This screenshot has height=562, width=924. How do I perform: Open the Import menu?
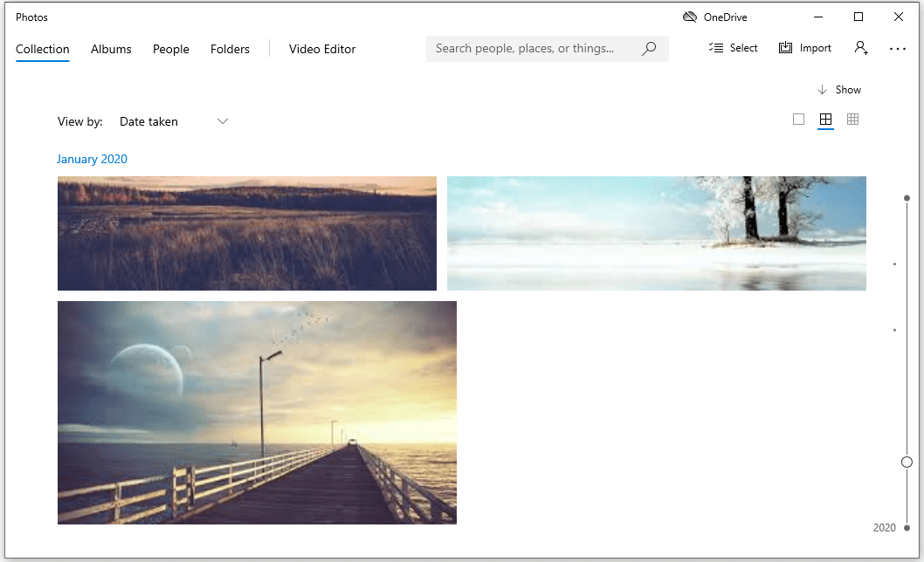pyautogui.click(x=805, y=48)
